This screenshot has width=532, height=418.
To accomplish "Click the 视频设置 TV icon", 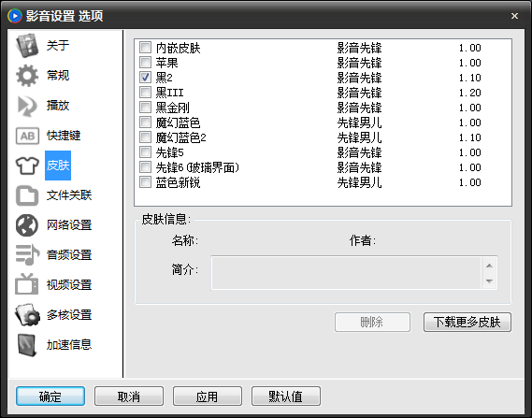I will pyautogui.click(x=27, y=284).
